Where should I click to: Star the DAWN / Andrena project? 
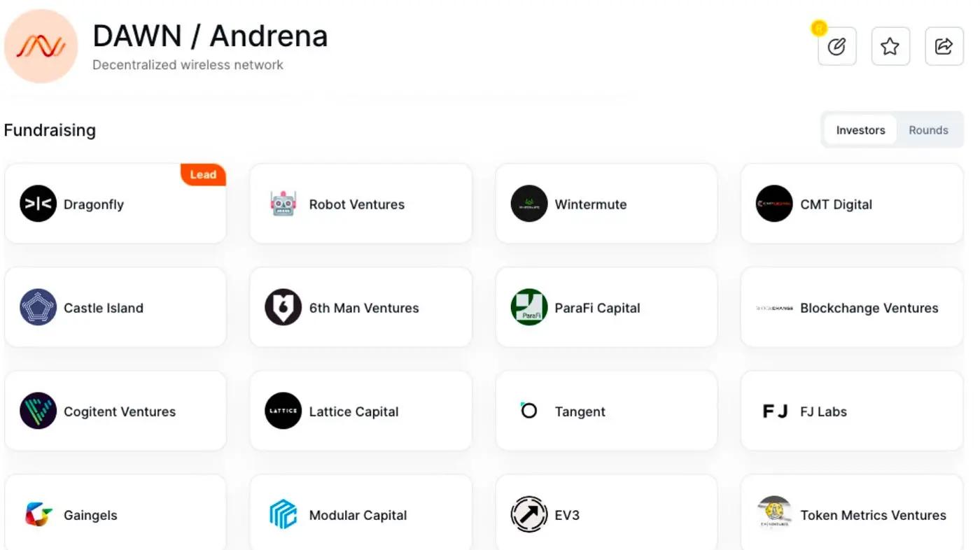click(890, 47)
